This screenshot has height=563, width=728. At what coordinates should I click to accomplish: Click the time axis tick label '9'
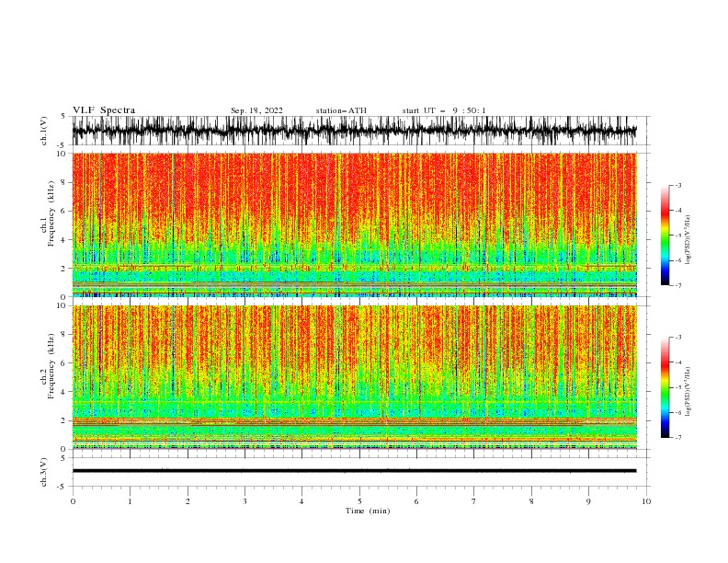(588, 501)
